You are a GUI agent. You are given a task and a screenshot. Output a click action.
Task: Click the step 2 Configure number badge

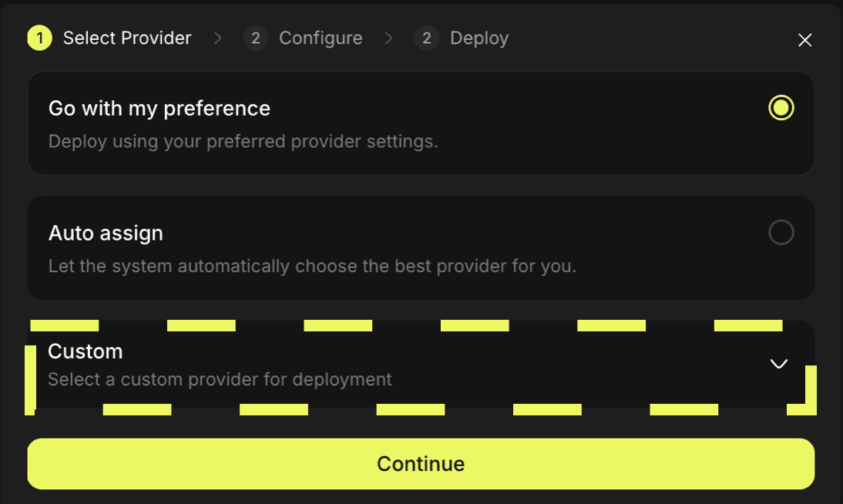255,38
